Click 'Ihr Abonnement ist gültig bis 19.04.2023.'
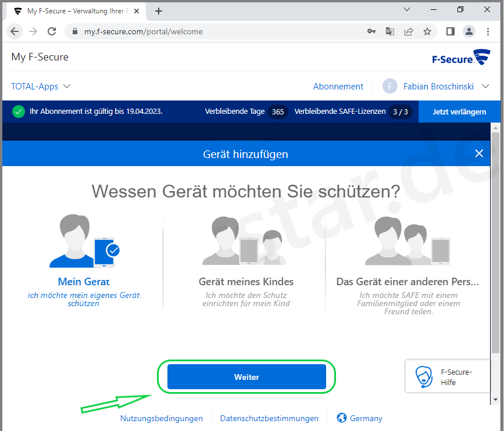504x431 pixels. tap(96, 112)
